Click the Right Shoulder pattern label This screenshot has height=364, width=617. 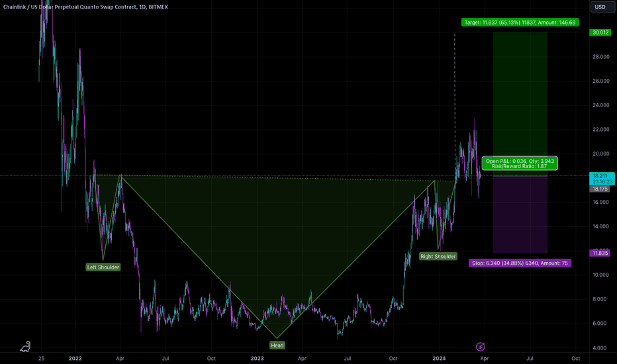(x=438, y=256)
